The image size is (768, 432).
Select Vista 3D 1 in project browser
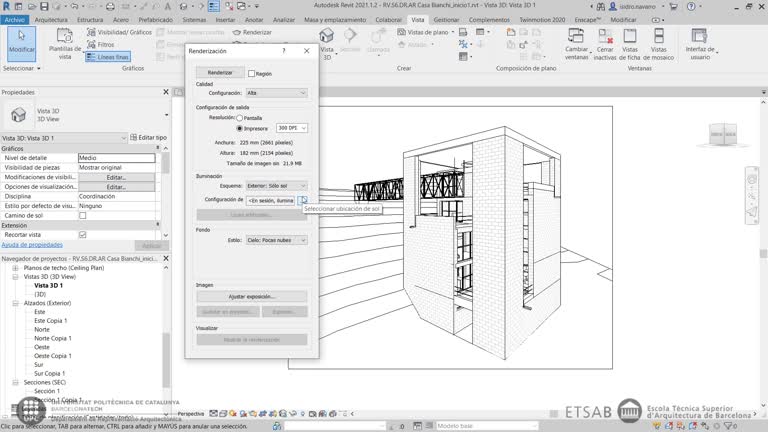click(48, 286)
